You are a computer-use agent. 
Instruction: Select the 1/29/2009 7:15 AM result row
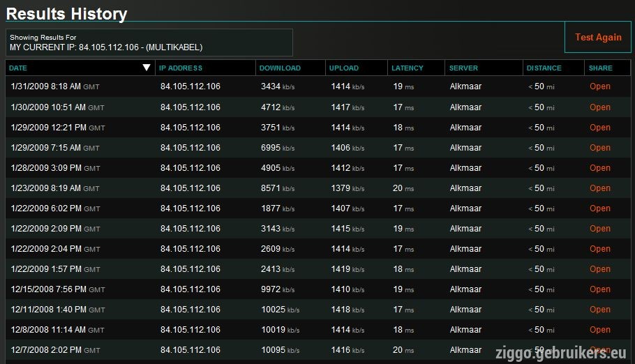(x=318, y=148)
